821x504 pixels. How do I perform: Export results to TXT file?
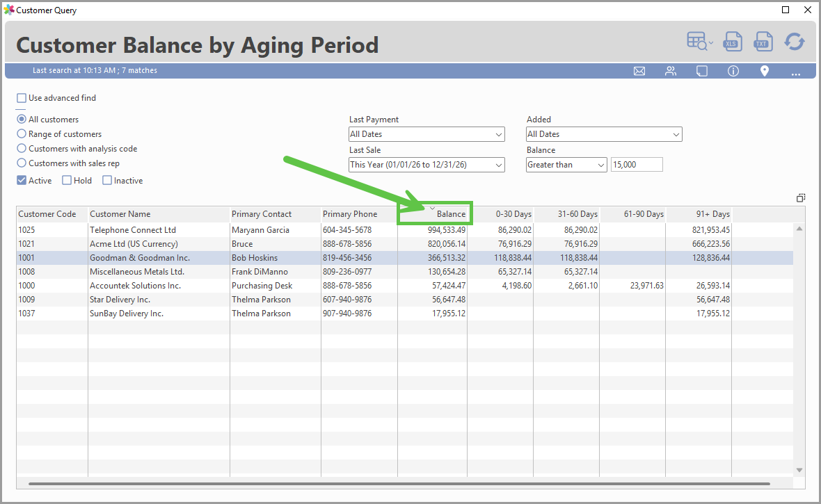coord(763,41)
